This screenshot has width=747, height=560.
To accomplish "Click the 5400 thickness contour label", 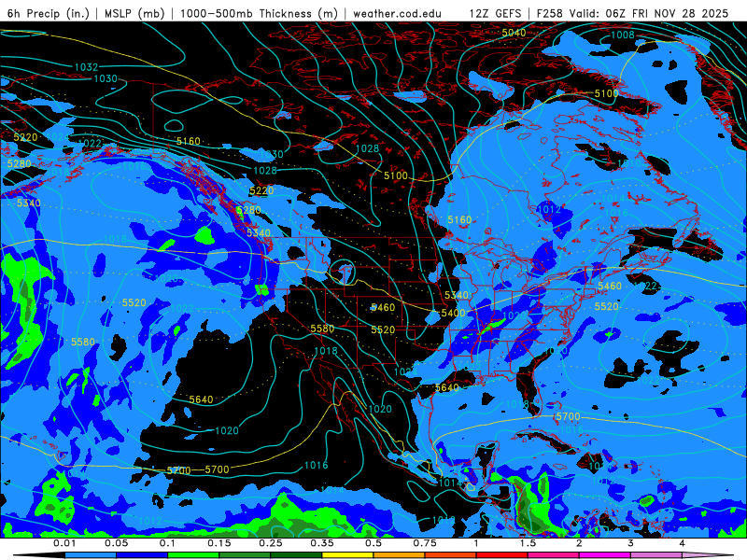I will (453, 313).
